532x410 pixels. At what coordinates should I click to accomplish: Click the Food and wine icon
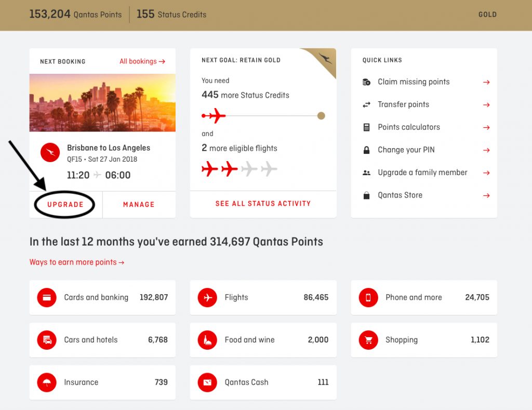point(207,340)
